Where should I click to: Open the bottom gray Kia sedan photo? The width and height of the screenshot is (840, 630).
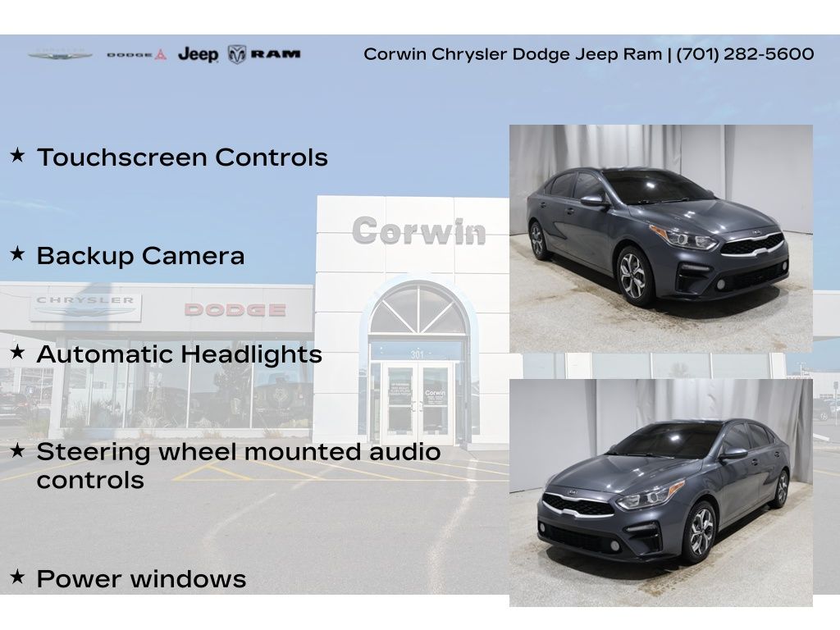[660, 492]
